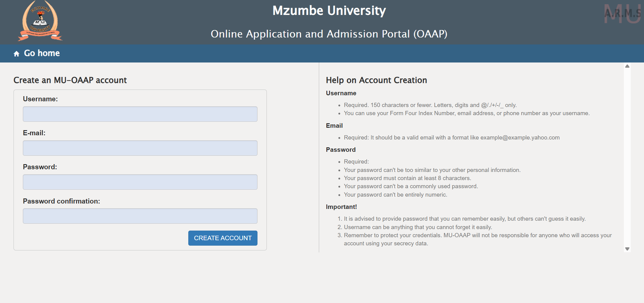Image resolution: width=644 pixels, height=303 pixels.
Task: Click the "Create an MU-OAAP account" heading
Action: coord(70,80)
